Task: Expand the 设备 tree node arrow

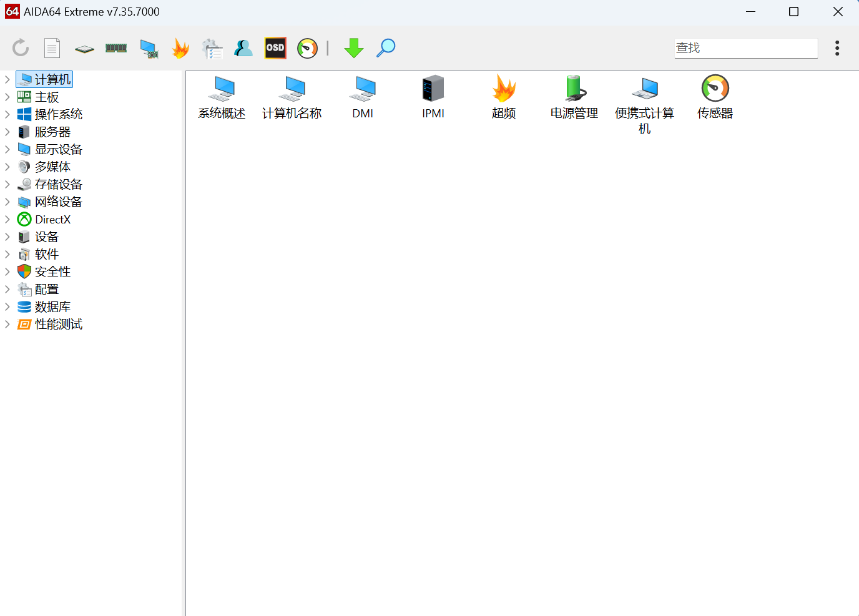Action: tap(7, 237)
